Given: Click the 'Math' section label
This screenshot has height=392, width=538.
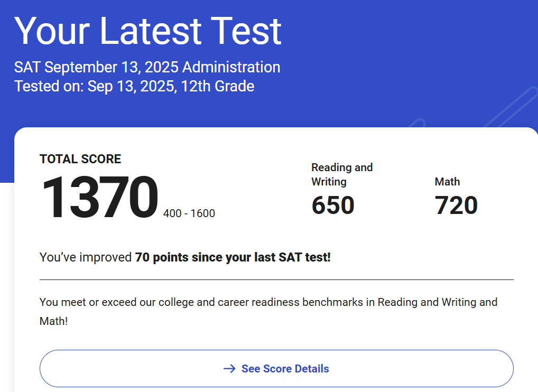Looking at the screenshot, I should click(x=447, y=182).
